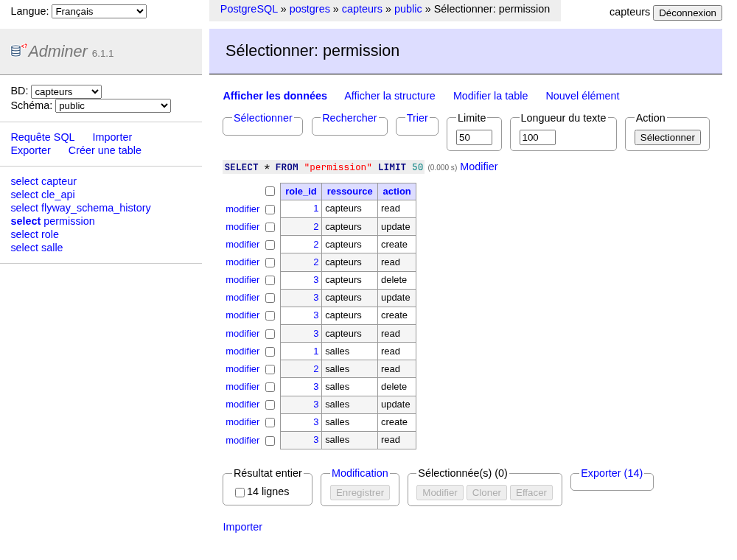Click the 'salles' cell in row 1 salles read
737x560 pixels.
coord(349,351)
